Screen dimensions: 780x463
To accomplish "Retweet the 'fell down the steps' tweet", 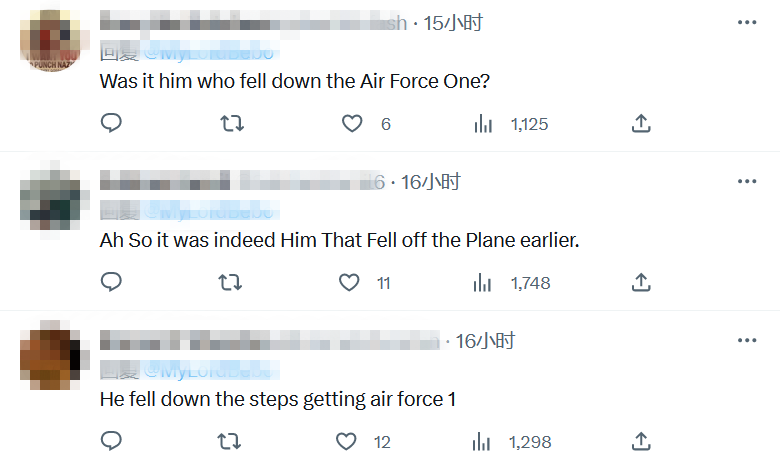I will (230, 441).
